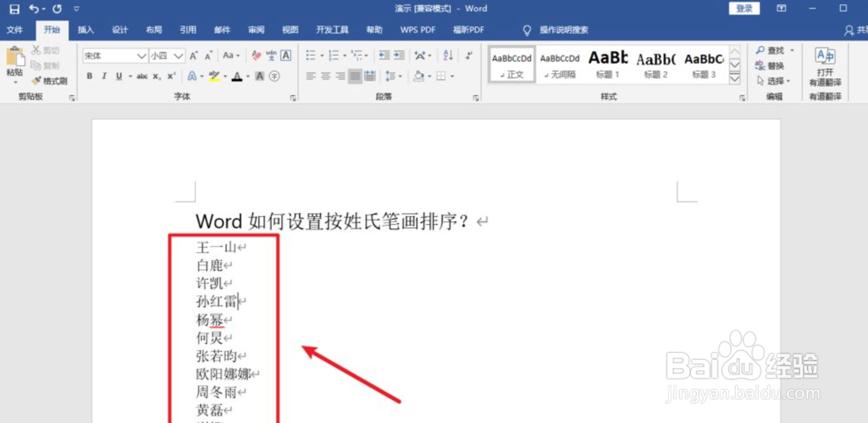
Task: Increase font size with the grow font icon
Action: click(194, 56)
